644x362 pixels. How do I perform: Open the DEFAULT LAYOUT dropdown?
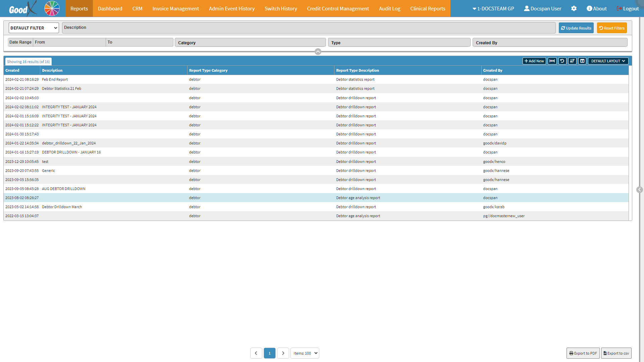pos(608,61)
